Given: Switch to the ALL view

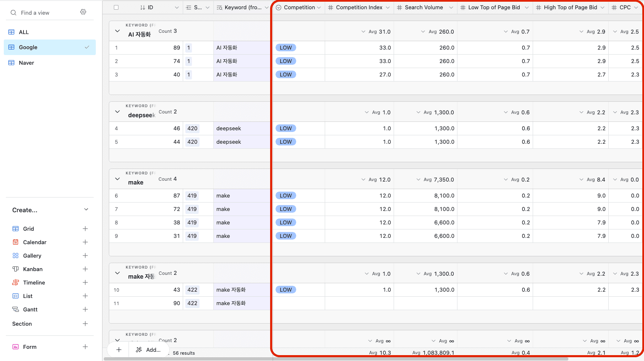Looking at the screenshot, I should pos(50,32).
